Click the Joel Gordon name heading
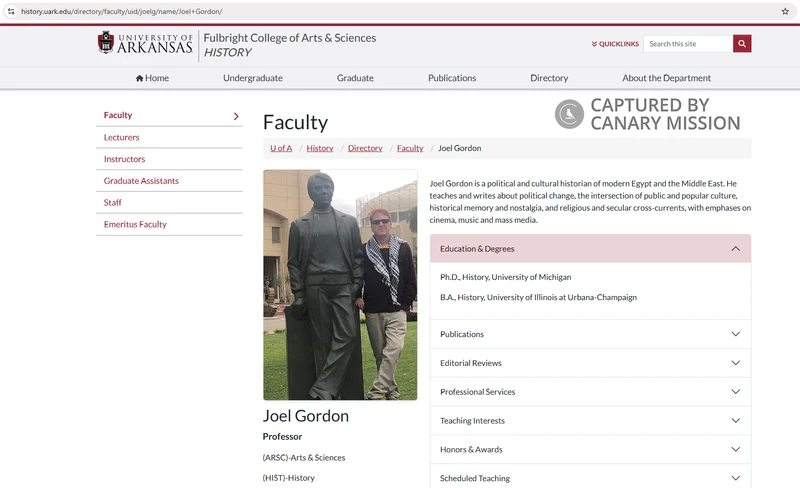The height and width of the screenshot is (488, 800). (306, 416)
